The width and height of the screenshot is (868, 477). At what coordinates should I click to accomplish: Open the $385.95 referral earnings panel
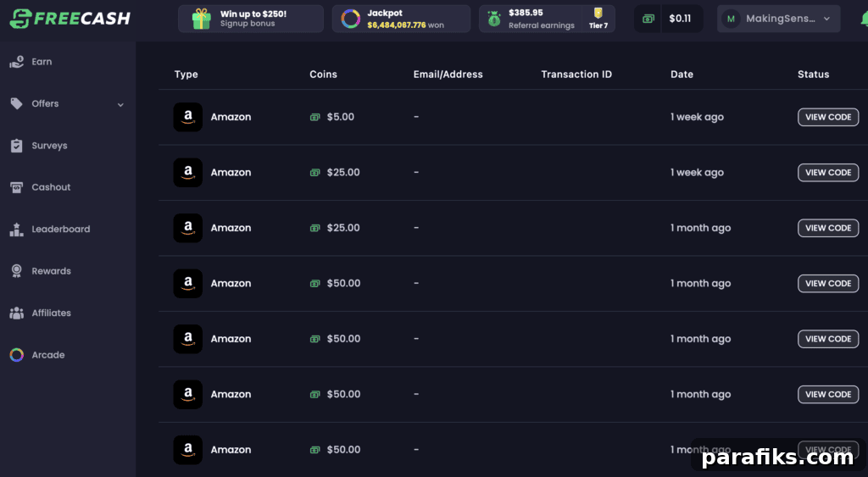(x=547, y=19)
